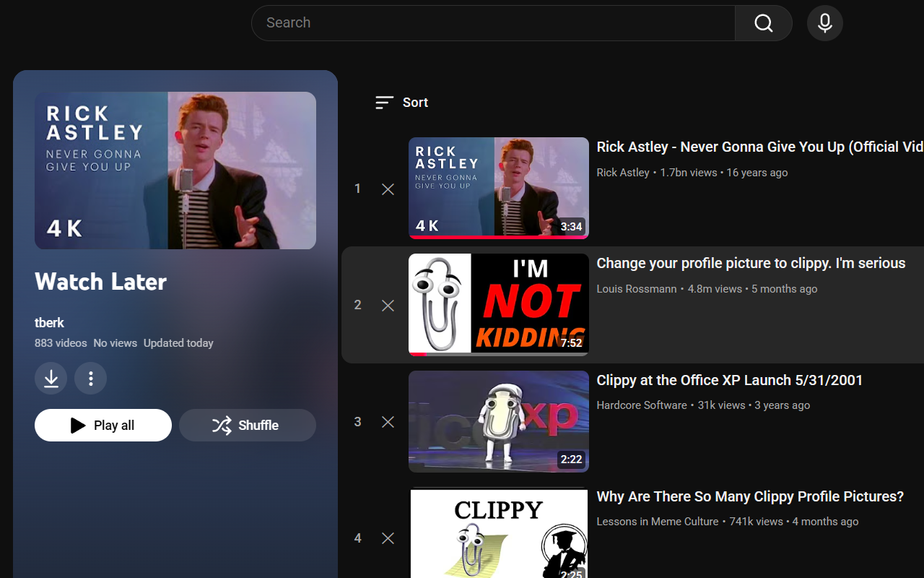Click the 1.7bn views text
The height and width of the screenshot is (578, 924).
689,173
